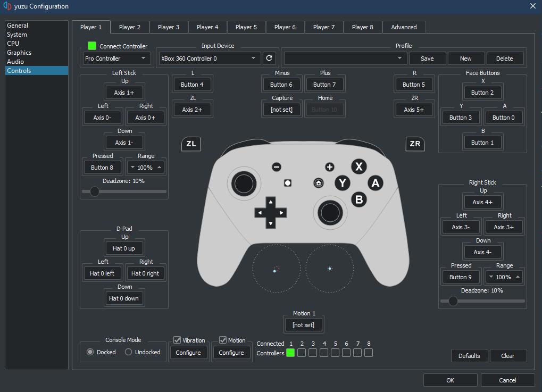Click the plus icon on controller image
The height and width of the screenshot is (392, 542).
click(330, 167)
